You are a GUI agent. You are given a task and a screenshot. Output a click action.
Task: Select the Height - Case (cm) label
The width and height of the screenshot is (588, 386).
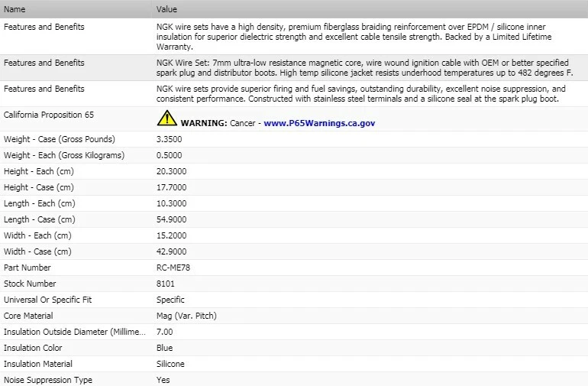click(39, 187)
